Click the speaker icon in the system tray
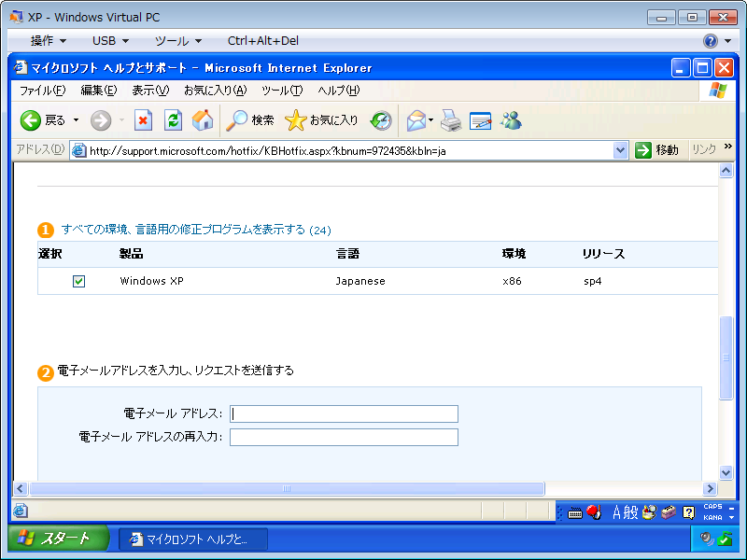The height and width of the screenshot is (560, 747). point(707,539)
